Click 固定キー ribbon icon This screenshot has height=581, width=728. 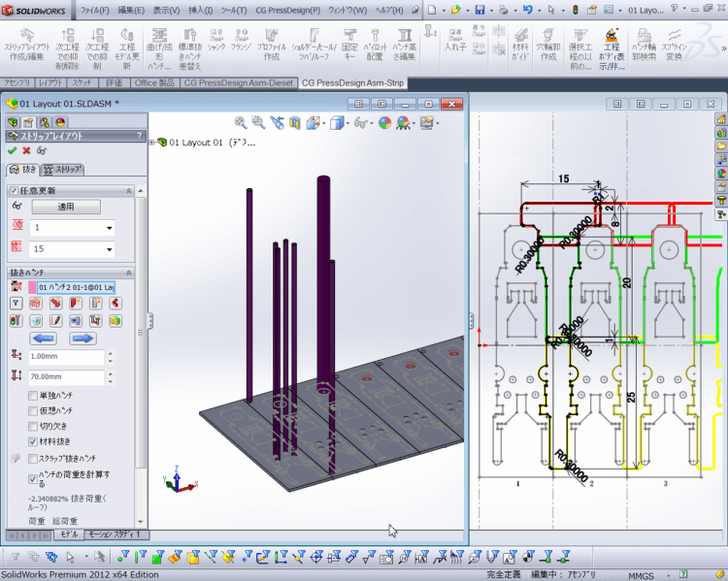pos(349,45)
